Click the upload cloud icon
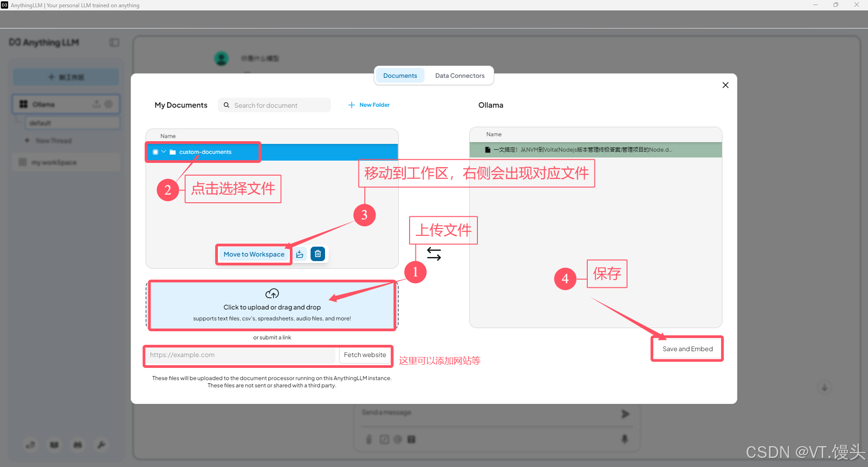 272,294
